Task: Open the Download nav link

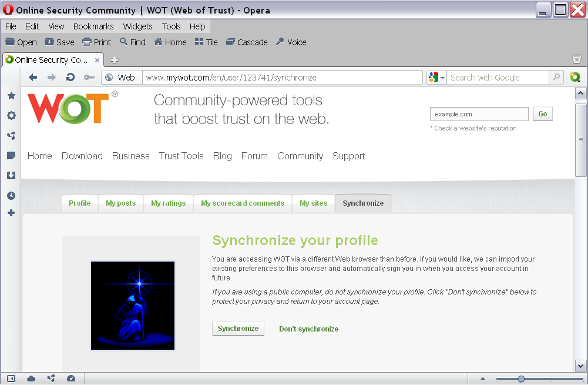Action: (82, 156)
